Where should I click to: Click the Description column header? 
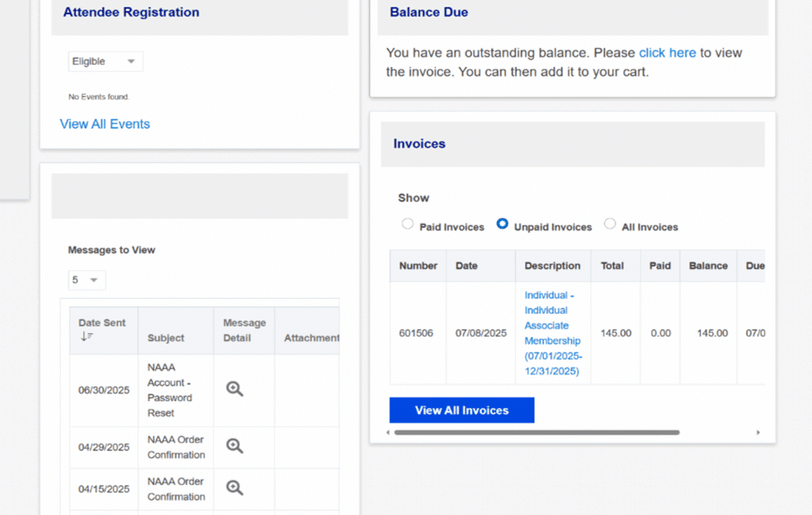click(553, 266)
